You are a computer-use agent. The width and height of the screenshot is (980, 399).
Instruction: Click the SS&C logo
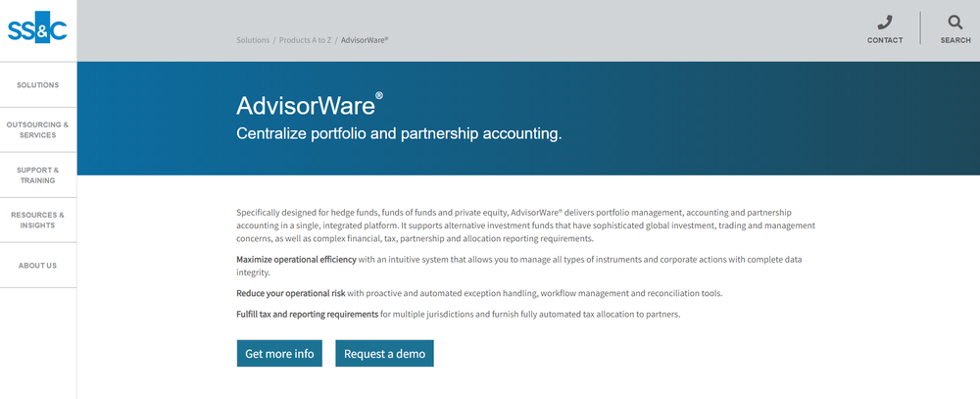coord(37,28)
